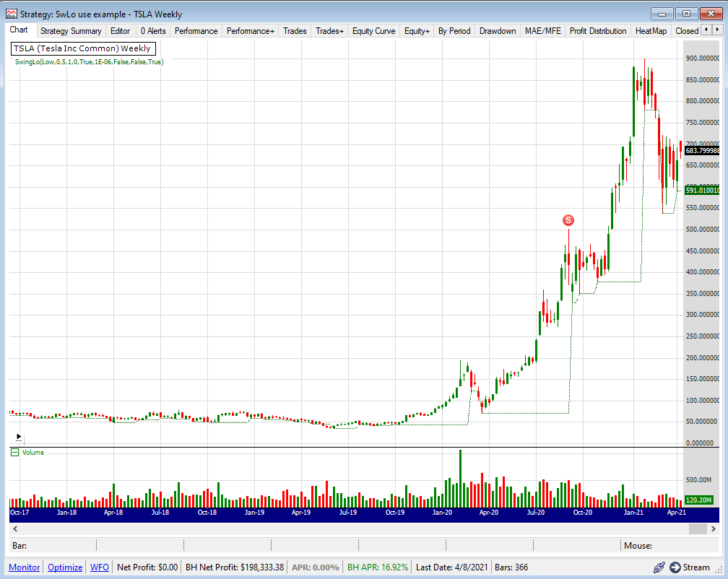Click the TSLA (Tesla Inc Common) Weekly label
The width and height of the screenshot is (728, 579).
point(82,48)
